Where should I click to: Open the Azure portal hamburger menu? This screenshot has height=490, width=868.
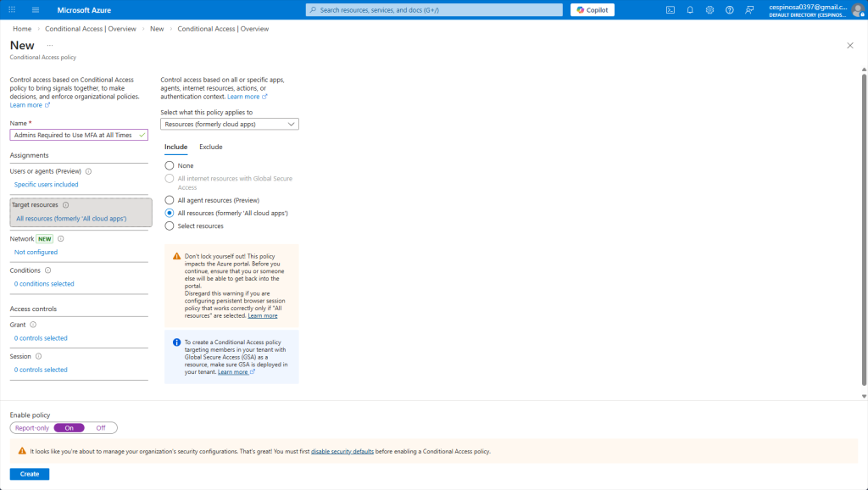(x=36, y=10)
